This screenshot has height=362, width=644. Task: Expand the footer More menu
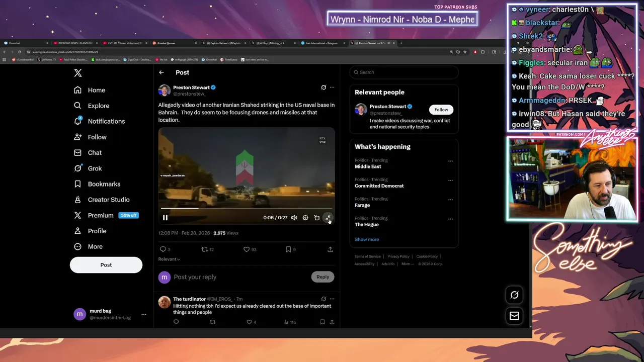tap(408, 264)
